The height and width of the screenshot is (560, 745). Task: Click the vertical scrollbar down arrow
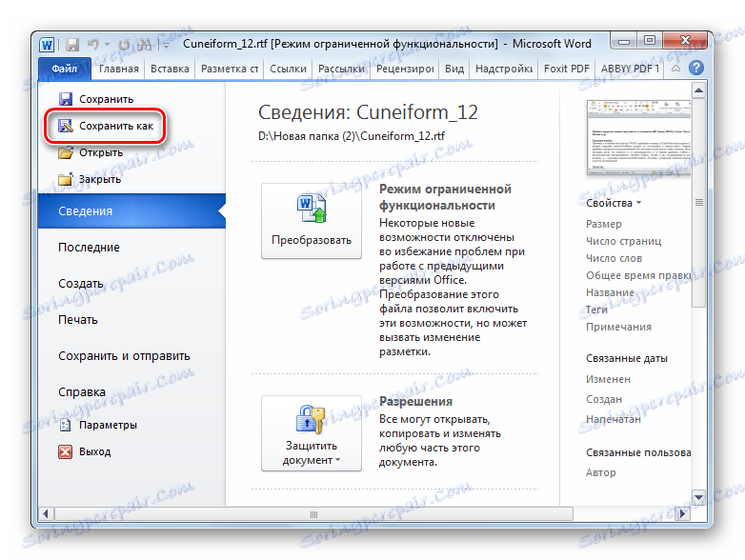click(698, 497)
